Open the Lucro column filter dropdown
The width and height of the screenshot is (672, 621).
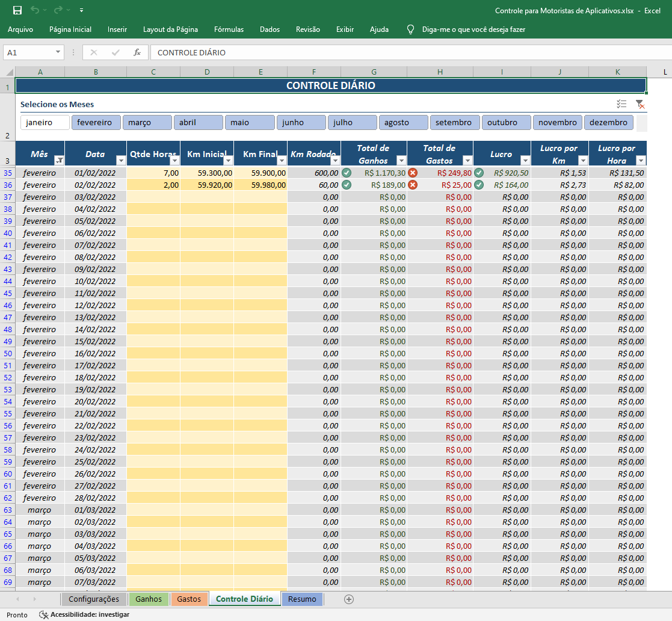click(x=525, y=160)
